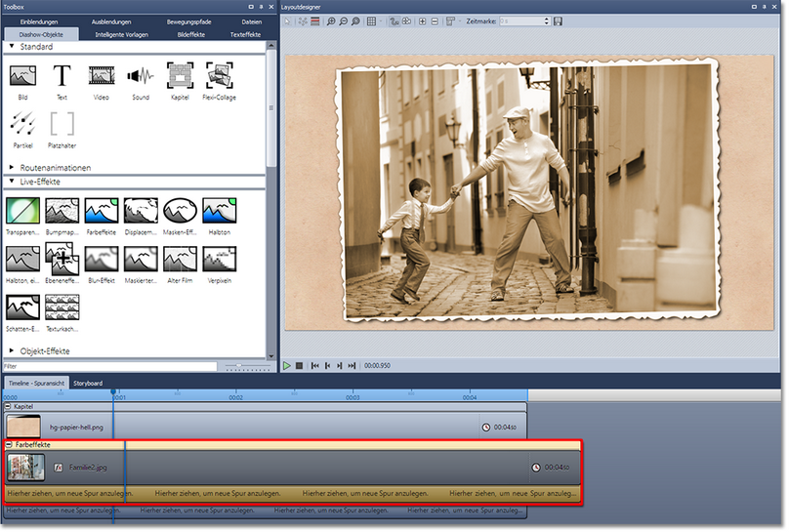
Task: Select the Verpixeln effect icon
Action: 219,259
